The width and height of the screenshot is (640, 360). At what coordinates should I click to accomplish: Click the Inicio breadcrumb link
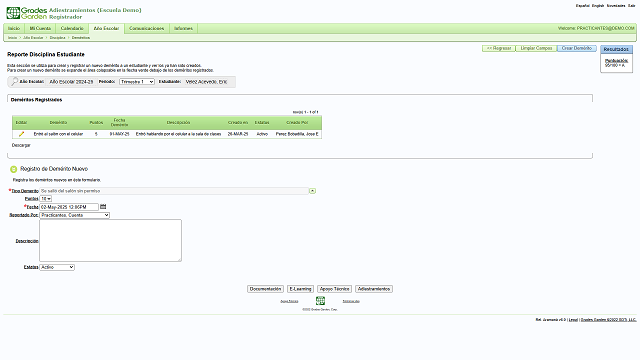tap(13, 38)
